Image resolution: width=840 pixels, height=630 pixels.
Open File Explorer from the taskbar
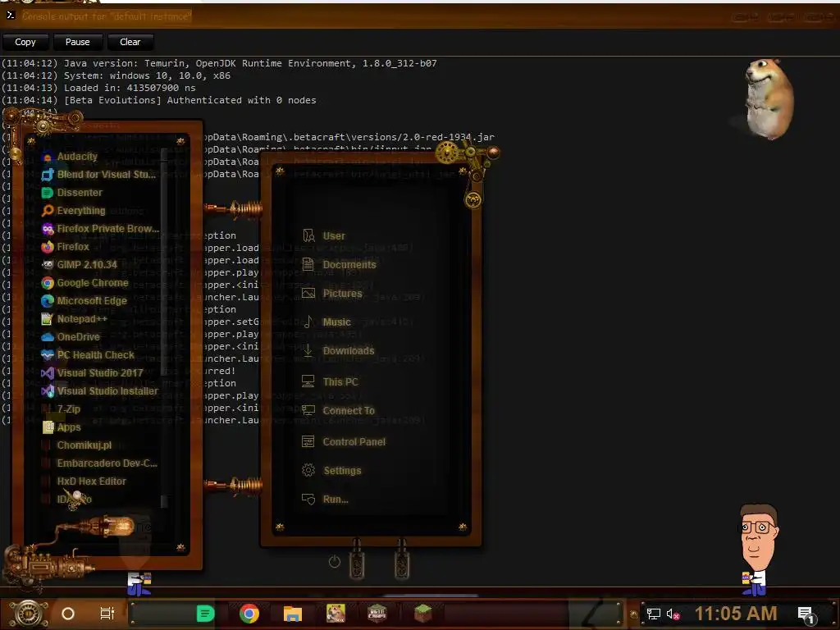click(x=293, y=614)
